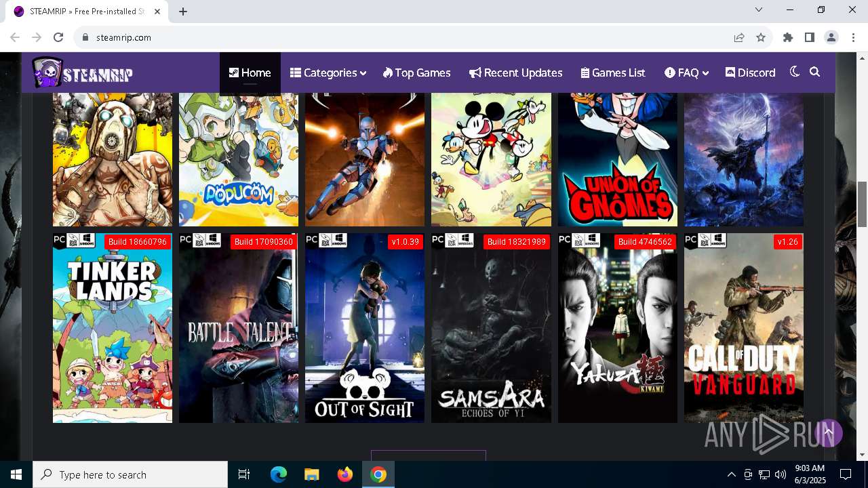The width and height of the screenshot is (868, 488).
Task: Click the browser forward arrow
Action: pyautogui.click(x=37, y=37)
